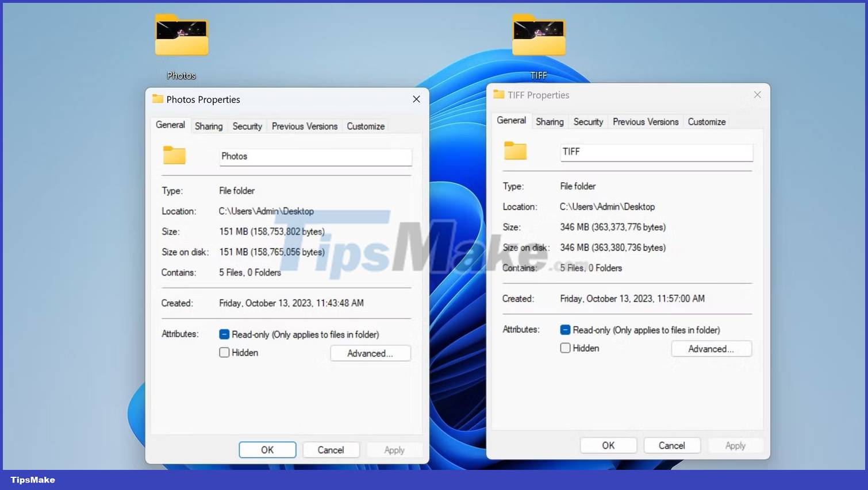Image resolution: width=868 pixels, height=490 pixels.
Task: Toggle Read-only checkbox in Photos Properties
Action: click(224, 334)
